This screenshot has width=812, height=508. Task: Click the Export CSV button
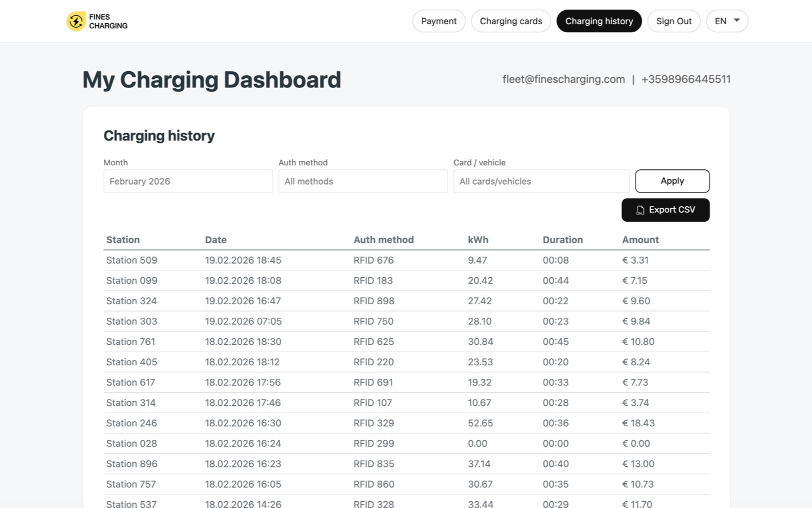click(x=665, y=209)
